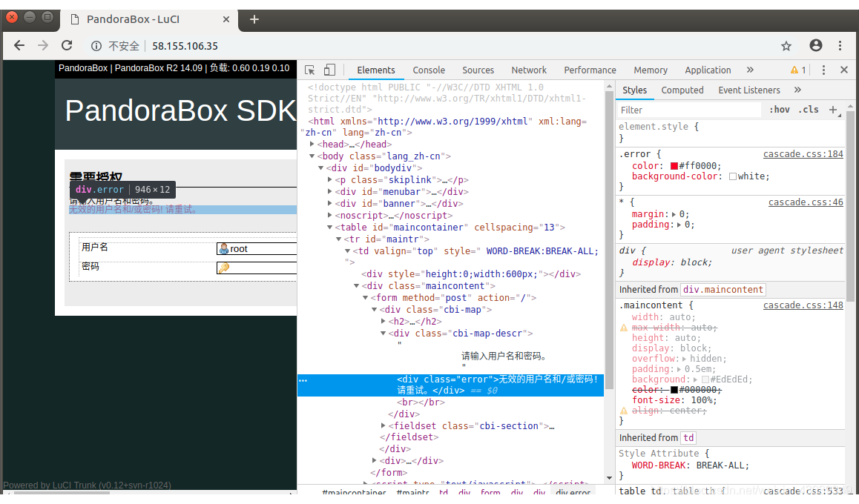Focus the styles Filter field
The width and height of the screenshot is (859, 504).
pyautogui.click(x=689, y=110)
